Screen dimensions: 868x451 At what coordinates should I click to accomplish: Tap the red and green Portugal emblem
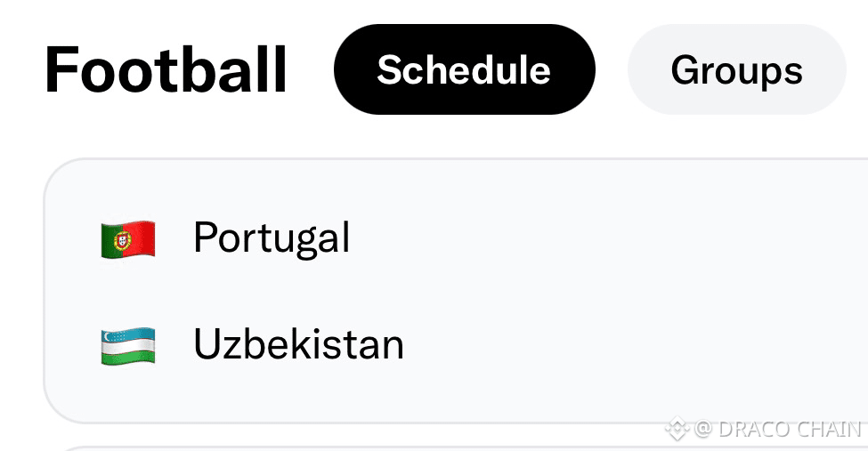[128, 238]
